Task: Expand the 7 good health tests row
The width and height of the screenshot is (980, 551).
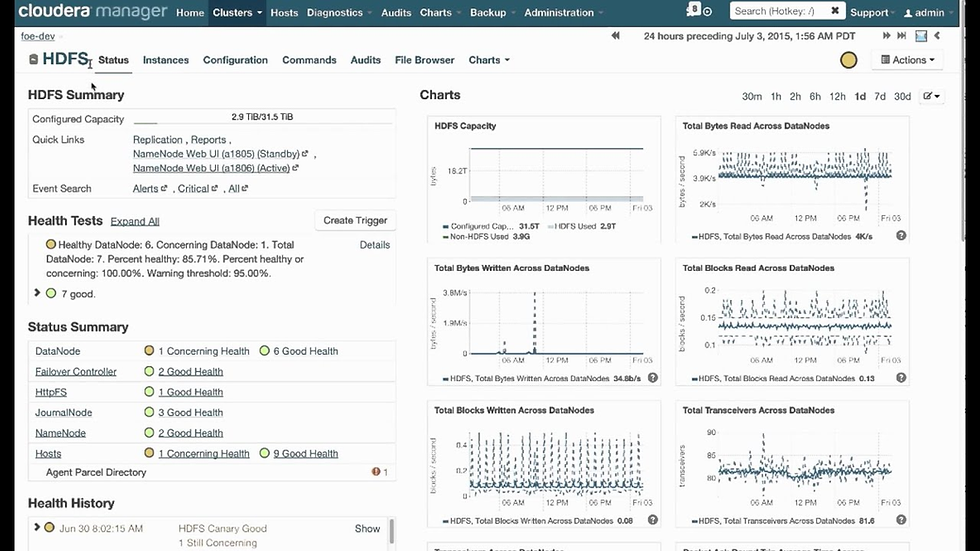Action: 37,292
